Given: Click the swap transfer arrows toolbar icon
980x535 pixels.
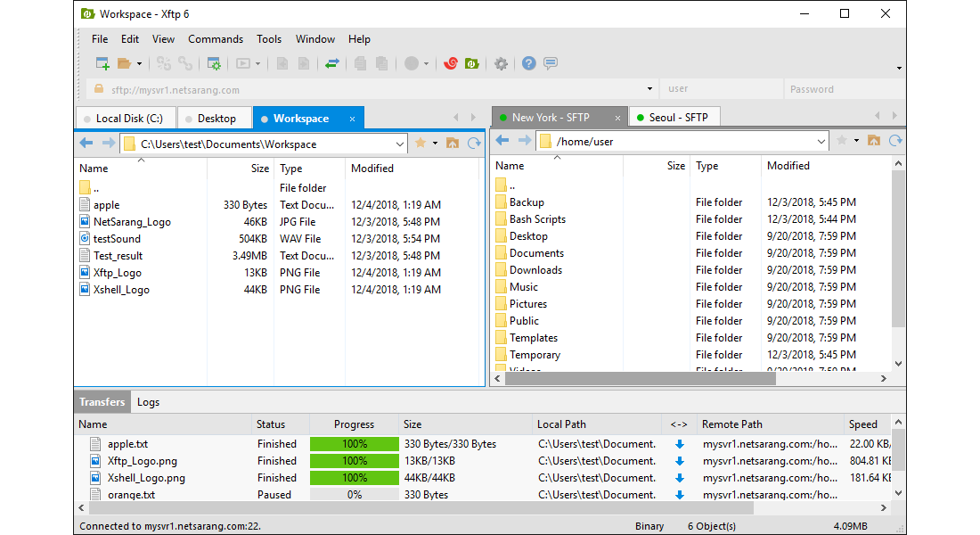Looking at the screenshot, I should tap(332, 63).
